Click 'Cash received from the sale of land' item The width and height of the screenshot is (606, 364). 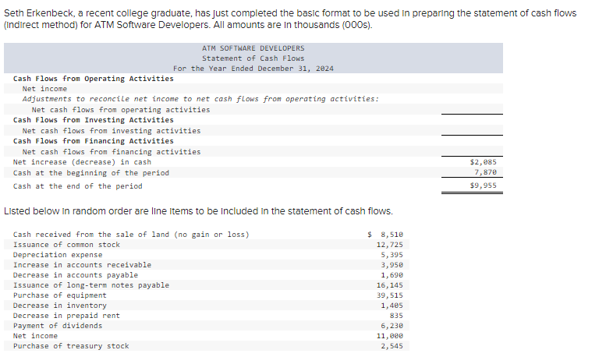131,235
